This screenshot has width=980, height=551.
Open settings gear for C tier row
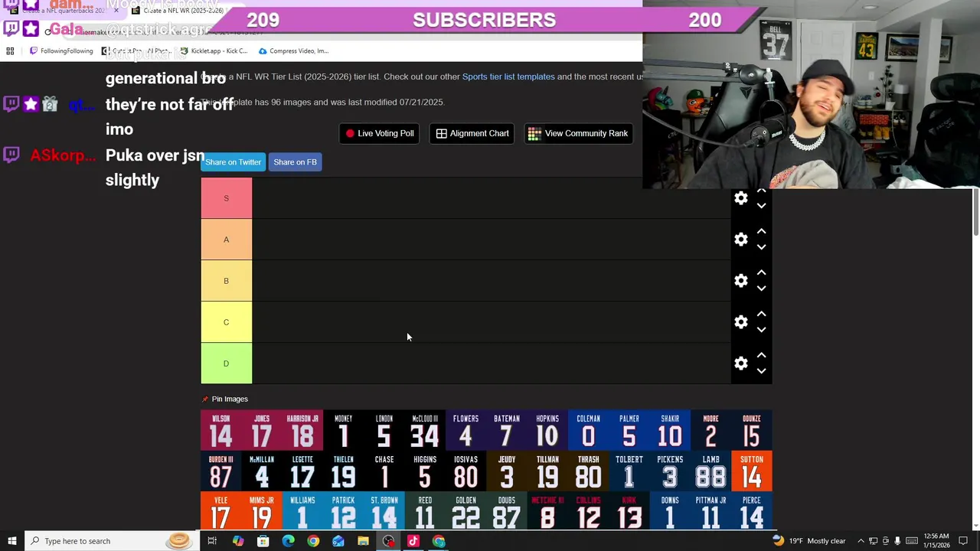pyautogui.click(x=740, y=322)
